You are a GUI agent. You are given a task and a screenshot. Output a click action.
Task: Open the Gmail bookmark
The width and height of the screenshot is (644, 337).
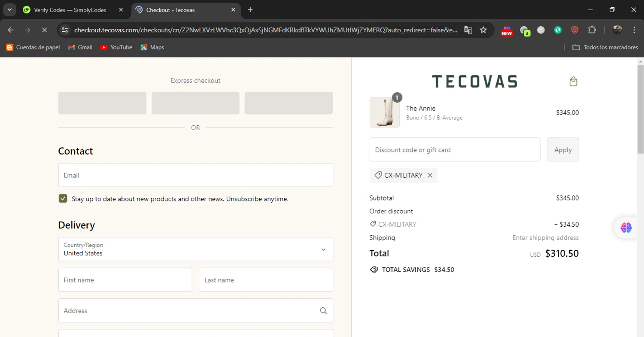coord(80,47)
